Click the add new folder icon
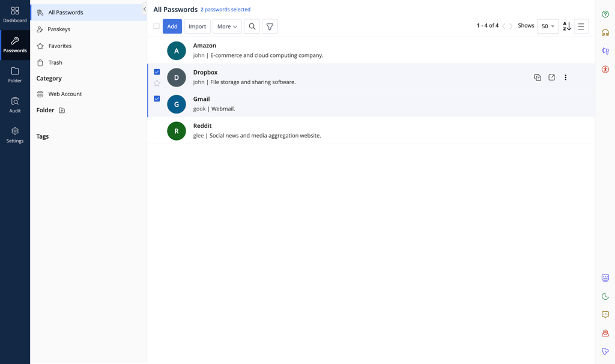Screen dimensions: 615x364 pyautogui.click(x=62, y=110)
